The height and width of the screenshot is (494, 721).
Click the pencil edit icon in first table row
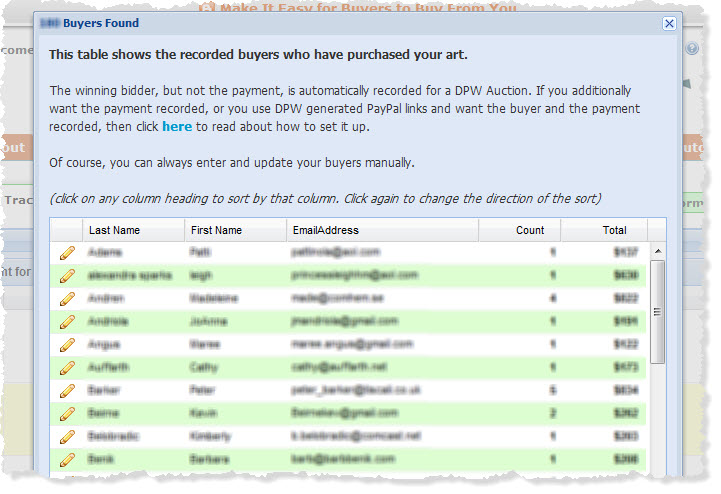pyautogui.click(x=67, y=253)
